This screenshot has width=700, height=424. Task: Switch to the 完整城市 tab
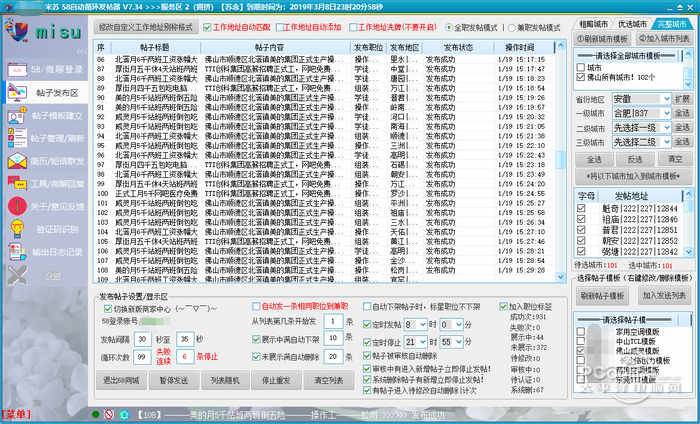point(672,24)
